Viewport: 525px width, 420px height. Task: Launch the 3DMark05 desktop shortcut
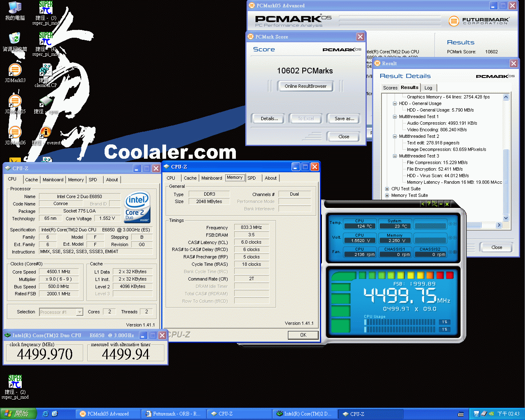click(15, 105)
